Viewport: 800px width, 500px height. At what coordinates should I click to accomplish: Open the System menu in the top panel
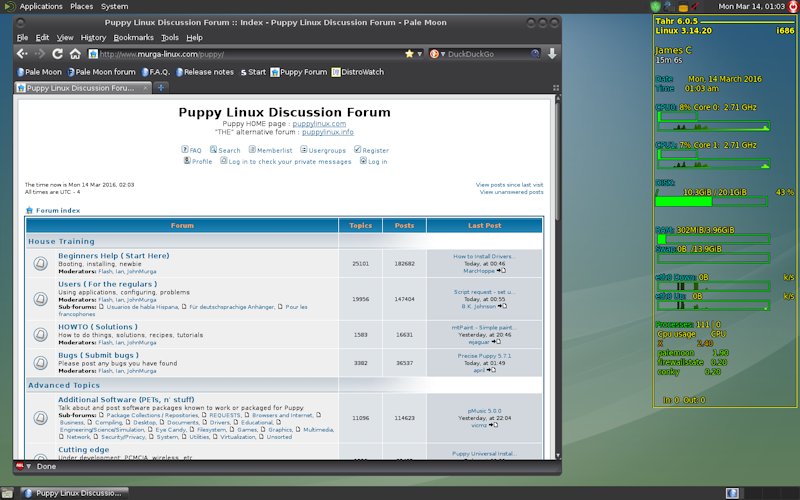pos(114,6)
